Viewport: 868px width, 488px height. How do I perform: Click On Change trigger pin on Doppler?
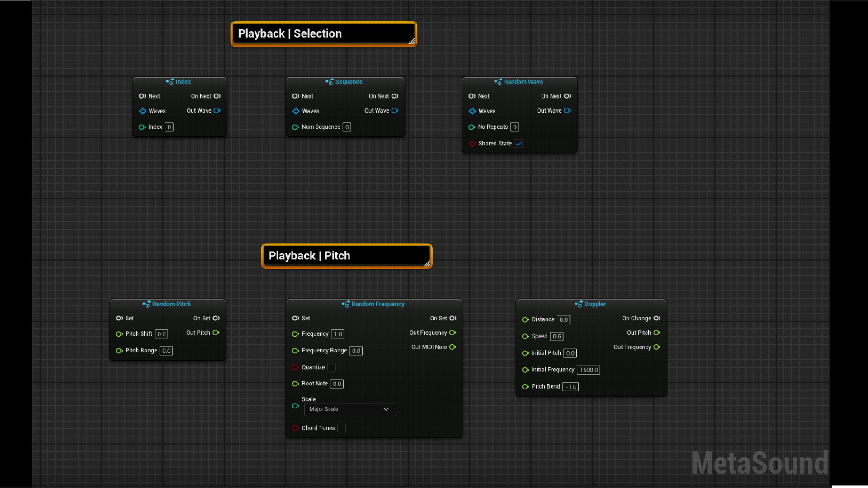click(x=657, y=319)
